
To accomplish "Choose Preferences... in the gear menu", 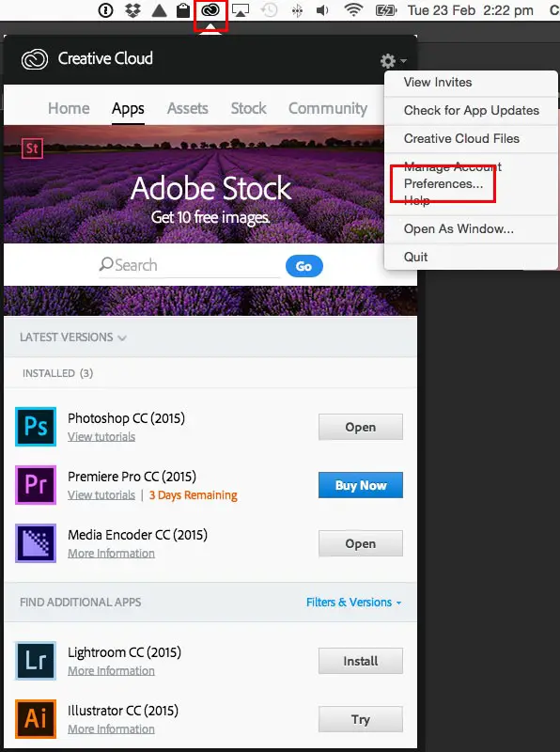I will click(443, 183).
